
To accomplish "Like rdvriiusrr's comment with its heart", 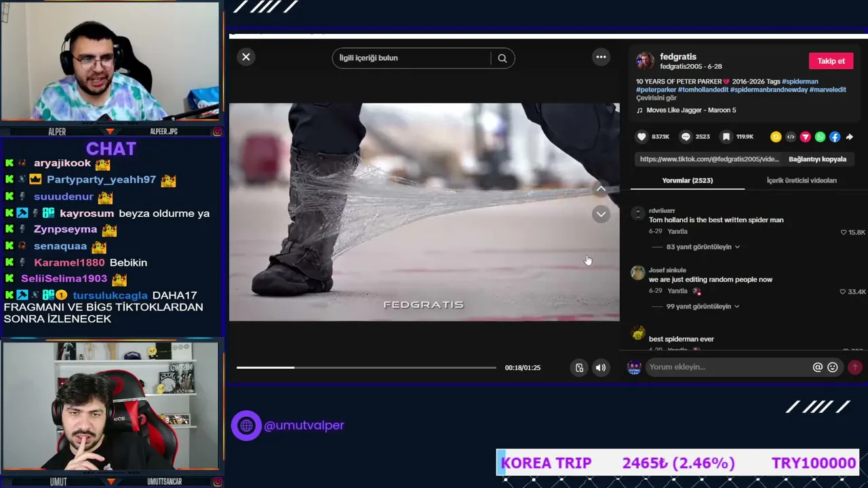I will coord(844,232).
